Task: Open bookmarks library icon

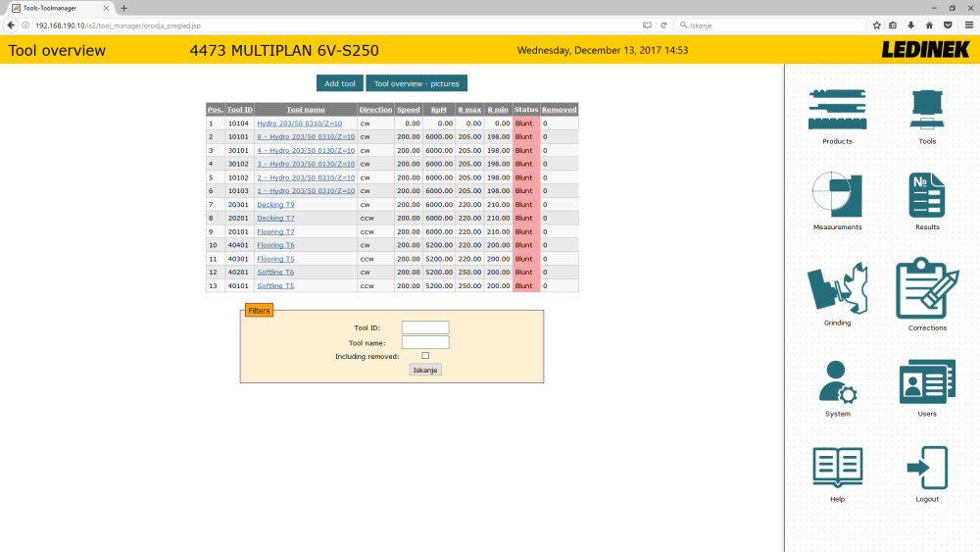Action: (893, 25)
